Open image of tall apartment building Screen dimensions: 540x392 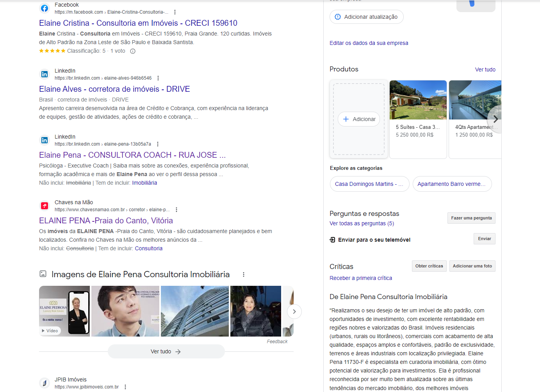click(195, 311)
